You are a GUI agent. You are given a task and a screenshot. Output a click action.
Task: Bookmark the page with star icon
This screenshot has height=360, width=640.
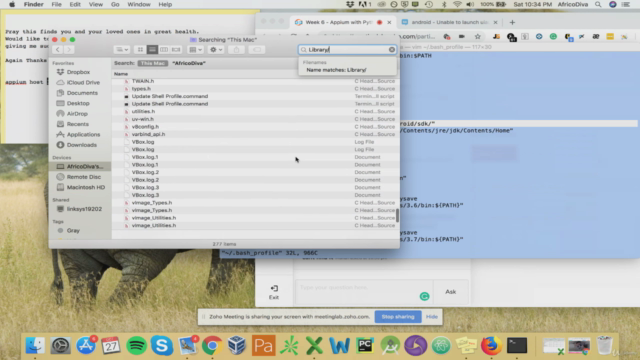click(478, 37)
